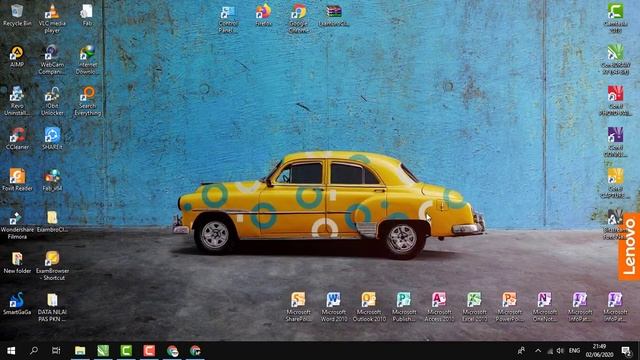Image resolution: width=640 pixels, height=360 pixels.
Task: Open the volume control tray icon
Action: tap(560, 351)
